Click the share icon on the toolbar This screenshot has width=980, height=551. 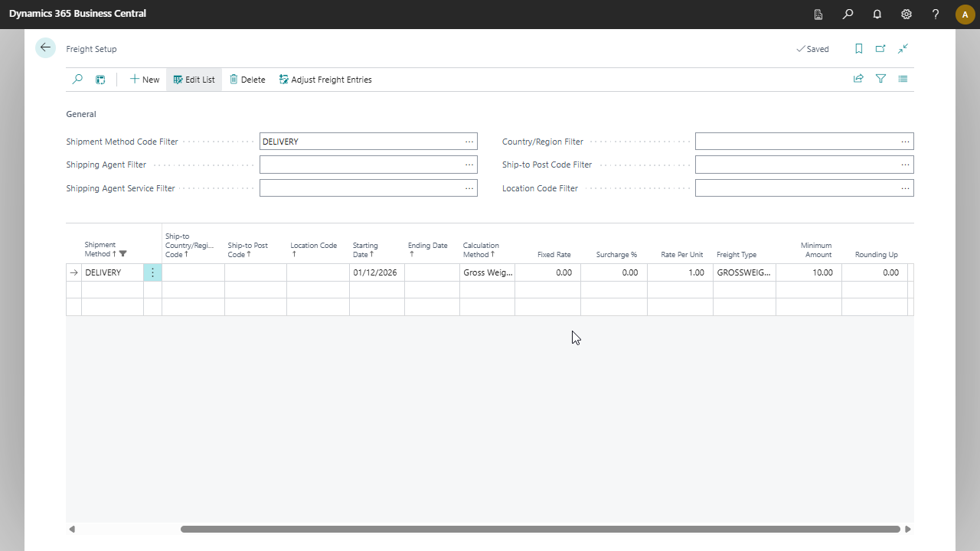[x=858, y=79]
